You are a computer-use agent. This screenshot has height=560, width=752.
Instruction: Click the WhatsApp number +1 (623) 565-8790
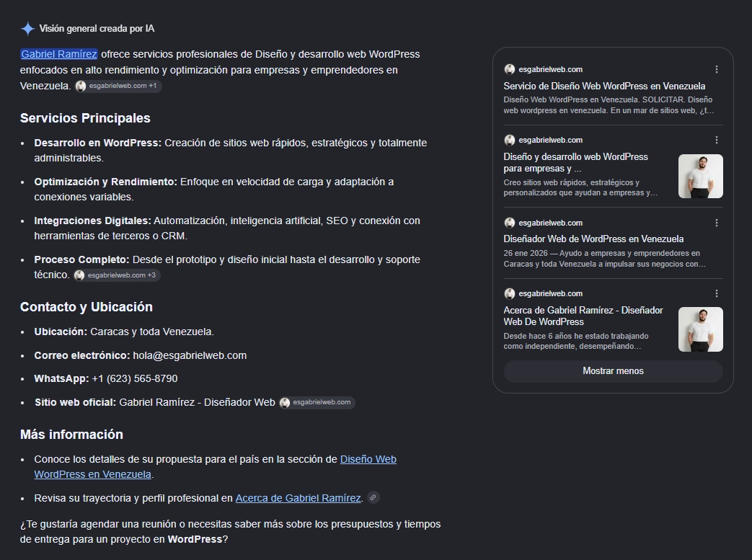pos(134,379)
